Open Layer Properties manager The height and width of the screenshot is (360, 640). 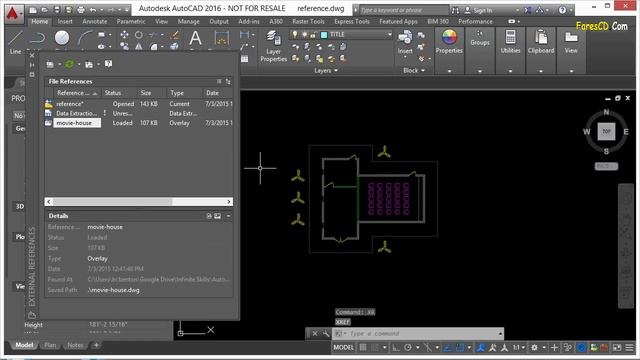point(273,46)
